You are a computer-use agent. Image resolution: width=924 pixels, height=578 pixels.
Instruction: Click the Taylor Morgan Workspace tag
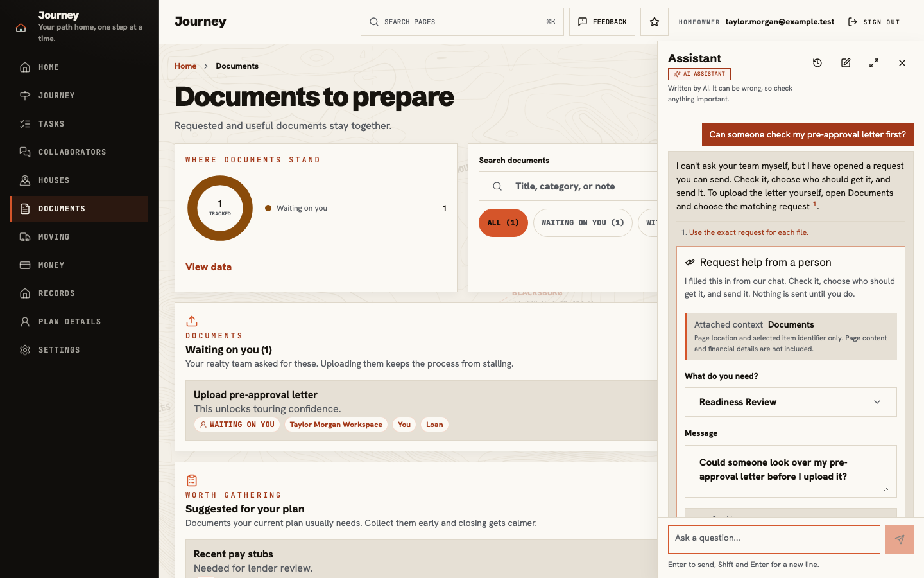coord(336,425)
